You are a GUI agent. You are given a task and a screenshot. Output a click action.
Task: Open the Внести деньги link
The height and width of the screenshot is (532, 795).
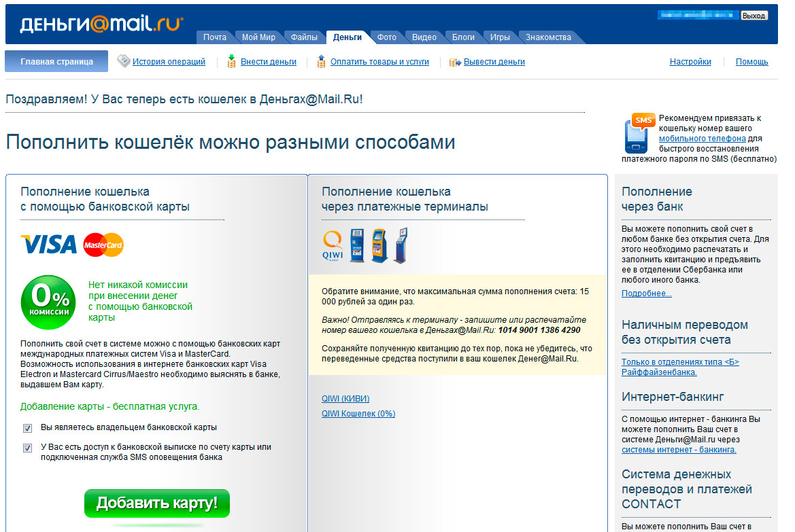(x=269, y=62)
